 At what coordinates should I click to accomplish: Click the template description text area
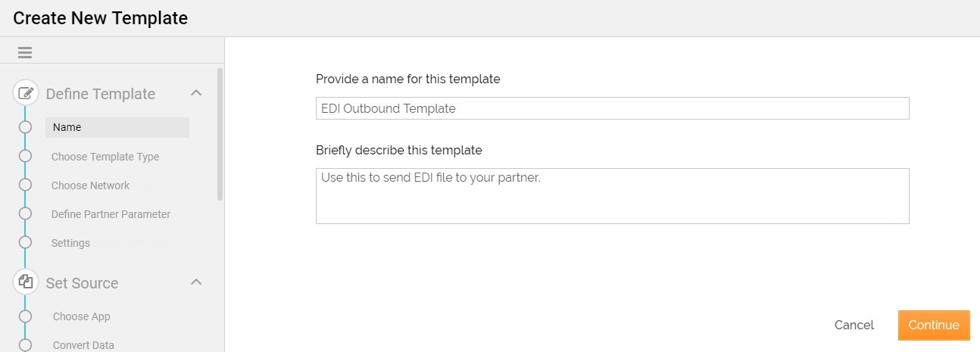tap(612, 196)
